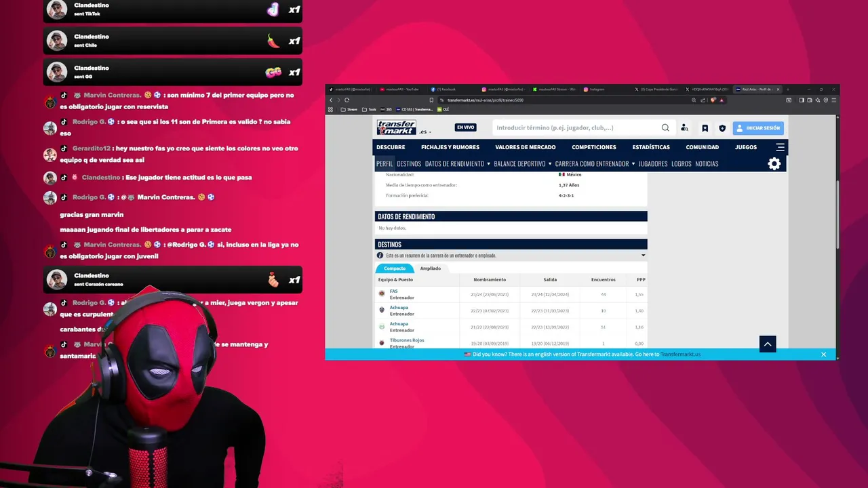The height and width of the screenshot is (488, 868).
Task: Open the Descubre menu
Action: pyautogui.click(x=391, y=147)
